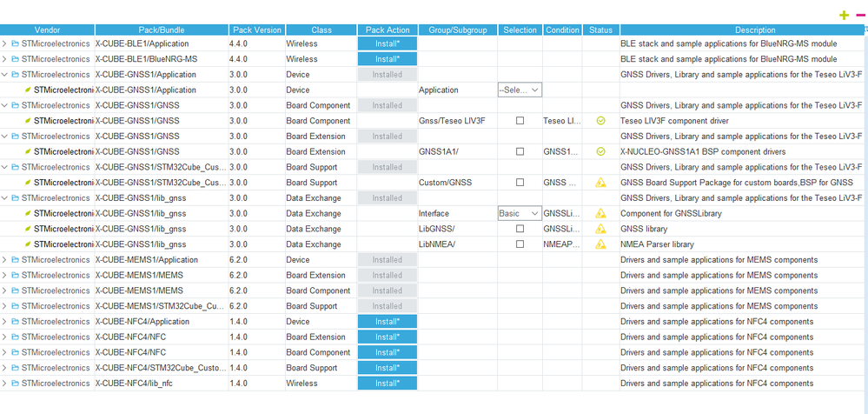Viewport: 868px width, 414px height.
Task: Click the pink minus collapse-all icon
Action: tap(860, 15)
